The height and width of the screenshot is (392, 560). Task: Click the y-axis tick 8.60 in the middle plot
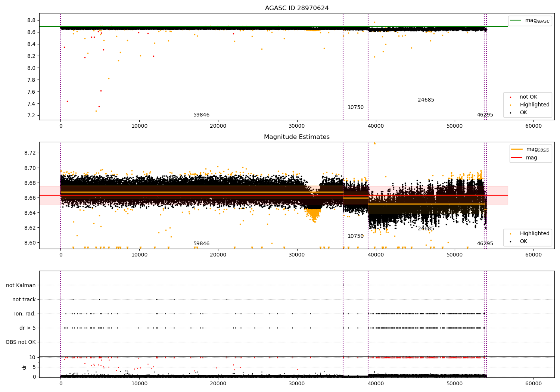[x=30, y=243]
